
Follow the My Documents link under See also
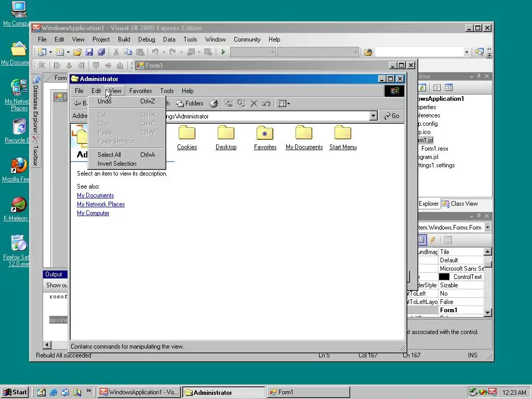[96, 195]
